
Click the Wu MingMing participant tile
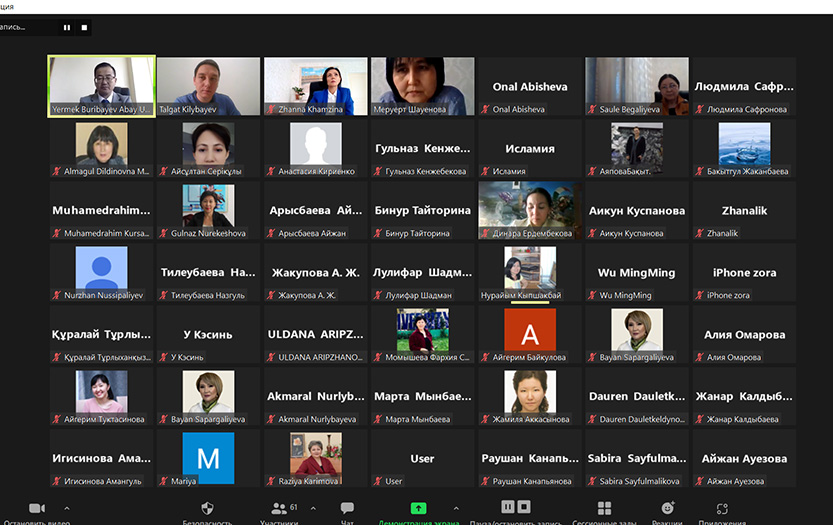click(x=636, y=273)
